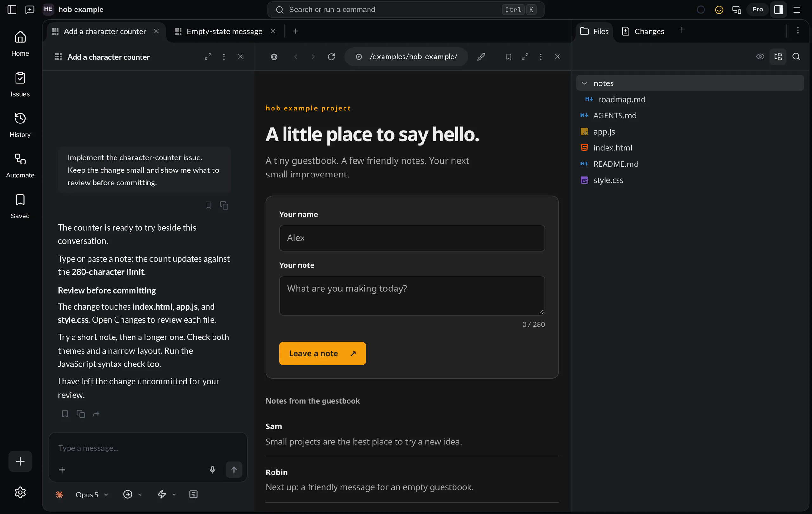Click the Pro badge button

click(x=757, y=10)
